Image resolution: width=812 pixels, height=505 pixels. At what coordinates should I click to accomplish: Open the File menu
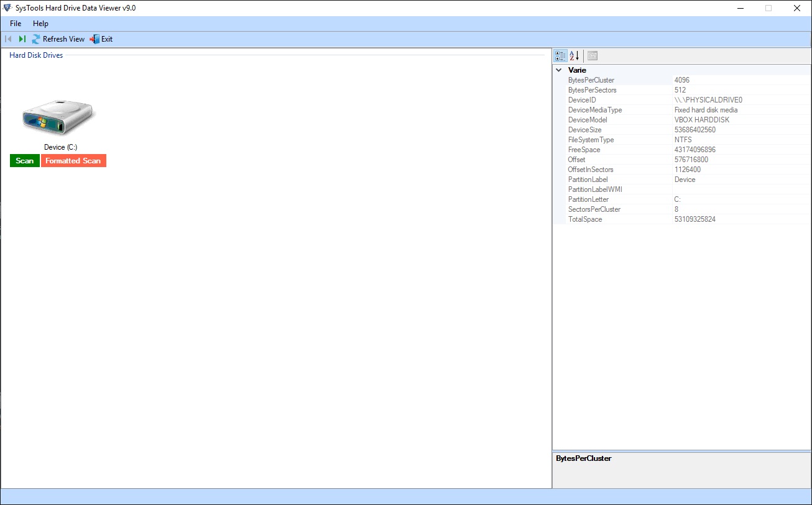click(16, 24)
